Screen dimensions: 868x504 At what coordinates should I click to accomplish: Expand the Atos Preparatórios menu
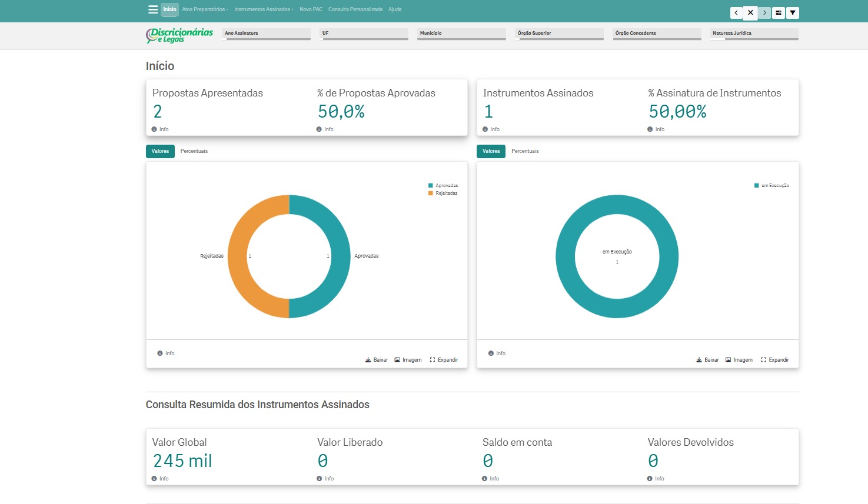point(205,9)
